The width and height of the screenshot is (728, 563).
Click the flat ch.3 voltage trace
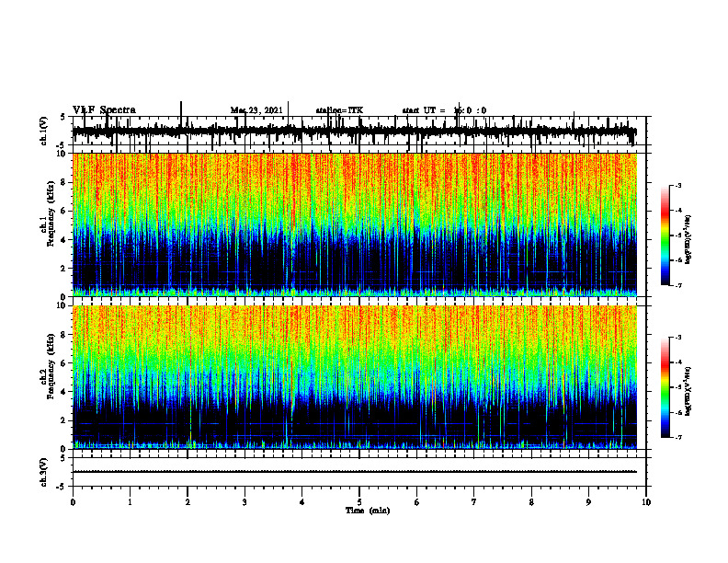(355, 472)
